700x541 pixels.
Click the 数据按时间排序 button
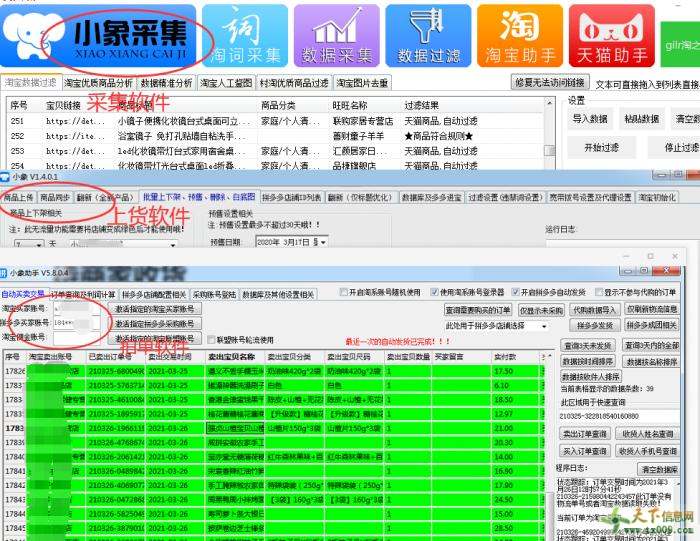[x=587, y=361]
